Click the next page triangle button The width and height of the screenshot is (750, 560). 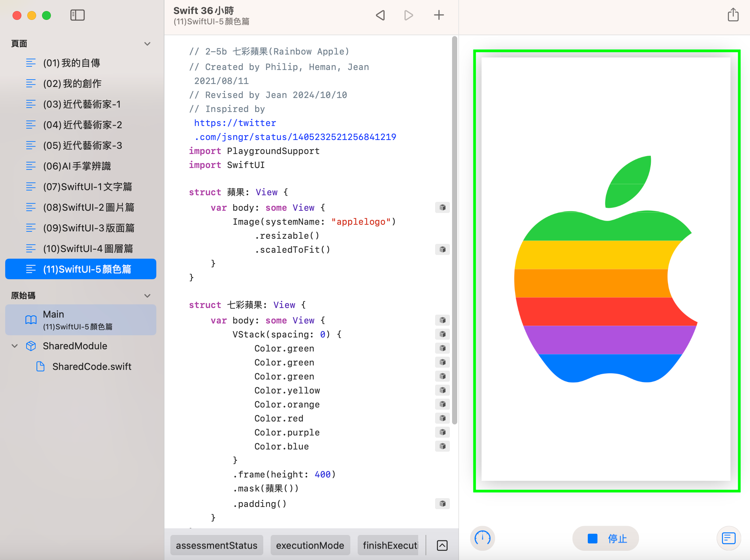409,15
